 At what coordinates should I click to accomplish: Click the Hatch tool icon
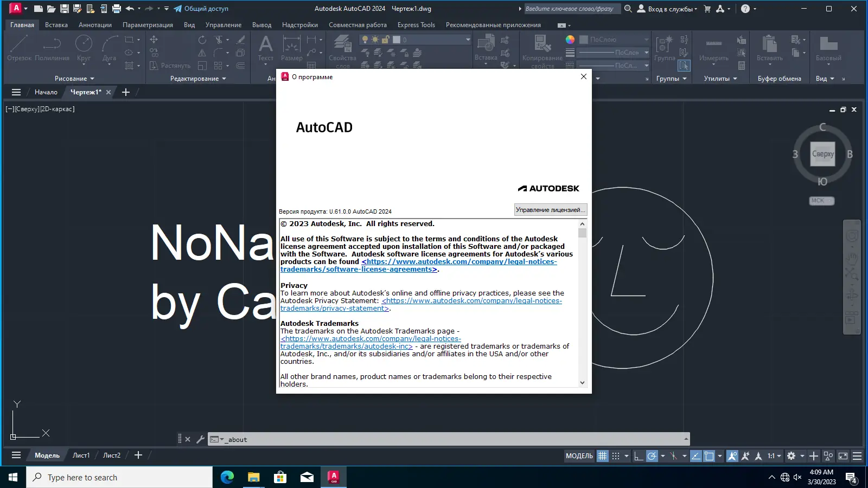point(129,66)
